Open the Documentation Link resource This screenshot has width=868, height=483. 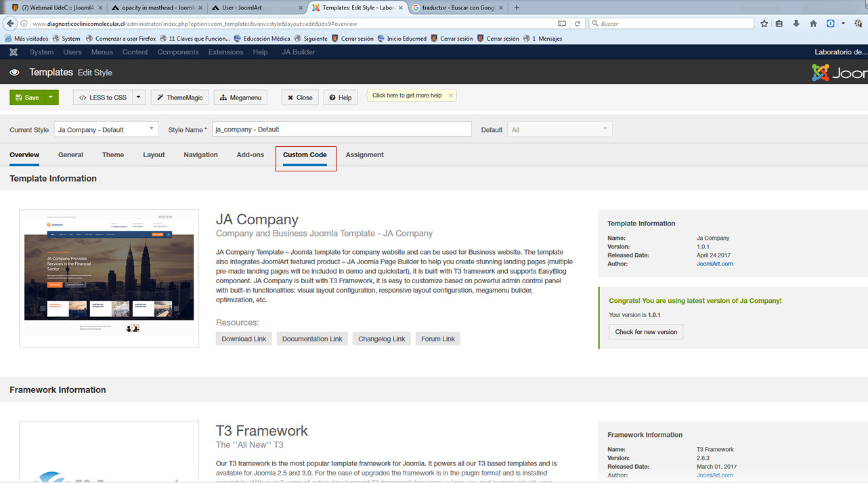(x=312, y=339)
